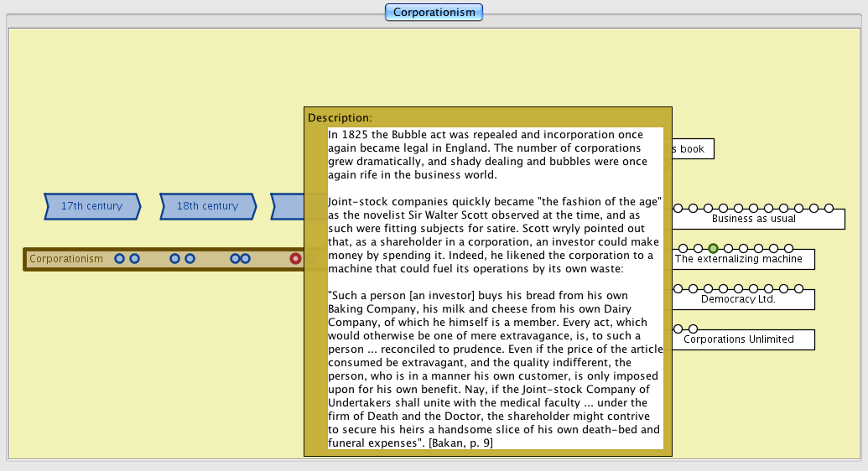Screen dimensions: 868x471
Task: Select the second blue marker on Corporationism track
Action: (x=134, y=259)
